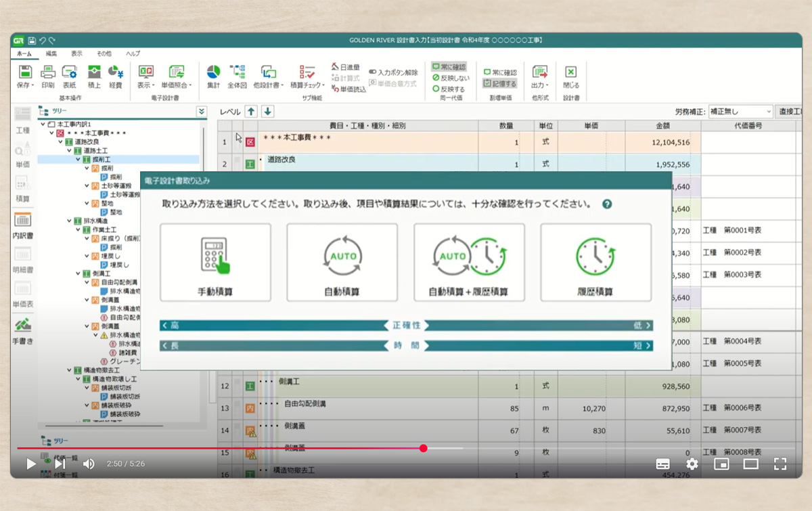Select 常に確認 under 割増単価
Image resolution: width=812 pixels, height=511 pixels.
click(500, 72)
